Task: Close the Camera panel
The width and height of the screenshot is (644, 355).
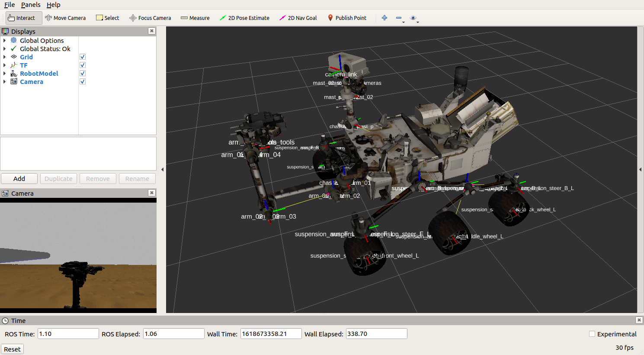Action: click(x=152, y=193)
